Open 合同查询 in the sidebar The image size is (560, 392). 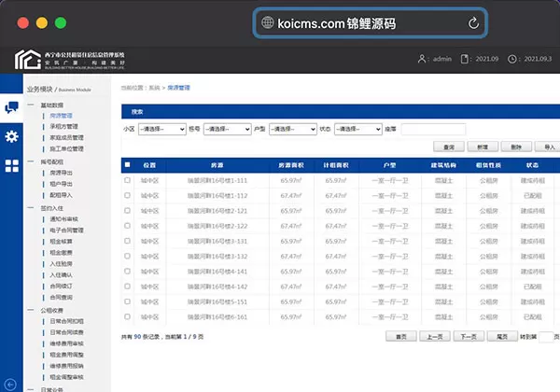pyautogui.click(x=61, y=297)
